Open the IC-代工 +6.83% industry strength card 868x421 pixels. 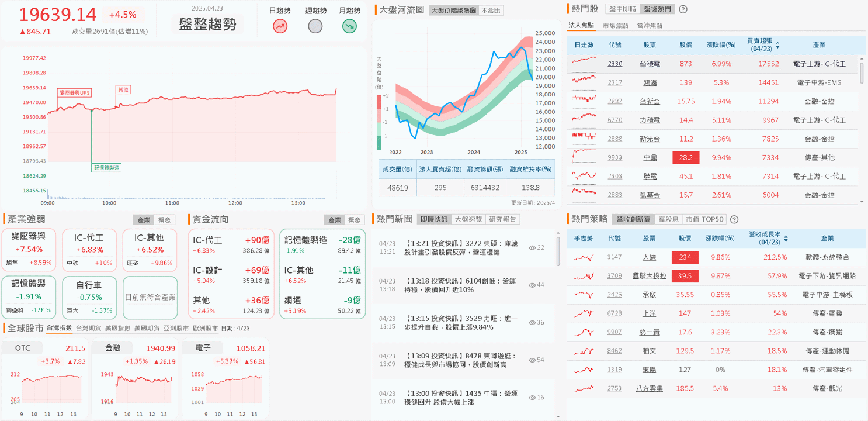(x=89, y=250)
